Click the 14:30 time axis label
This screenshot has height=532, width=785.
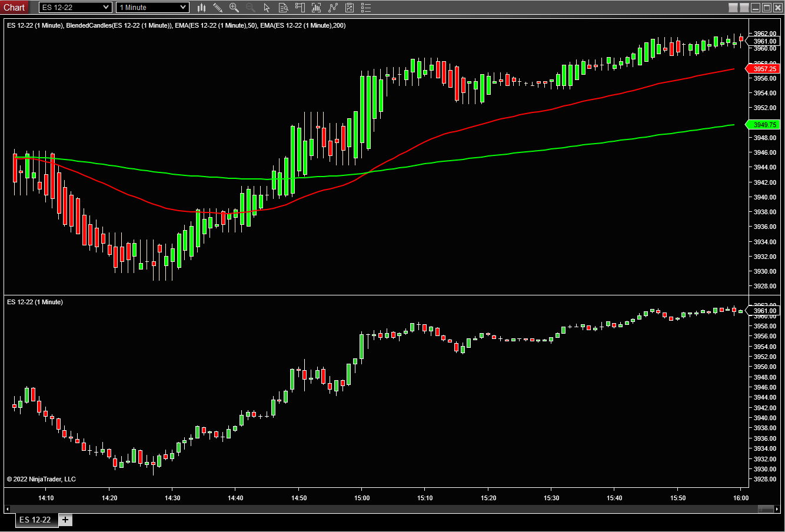172,498
